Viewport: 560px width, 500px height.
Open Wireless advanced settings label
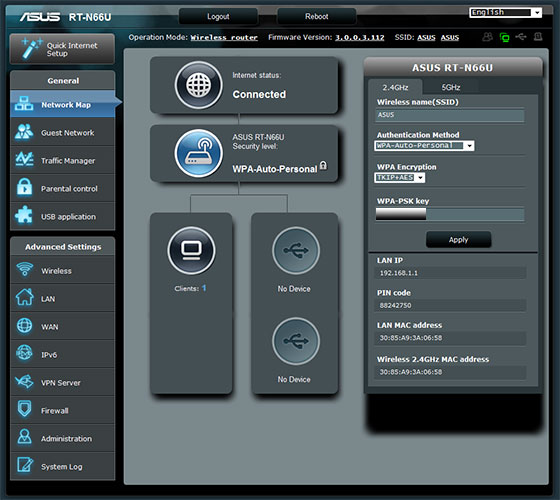click(56, 271)
